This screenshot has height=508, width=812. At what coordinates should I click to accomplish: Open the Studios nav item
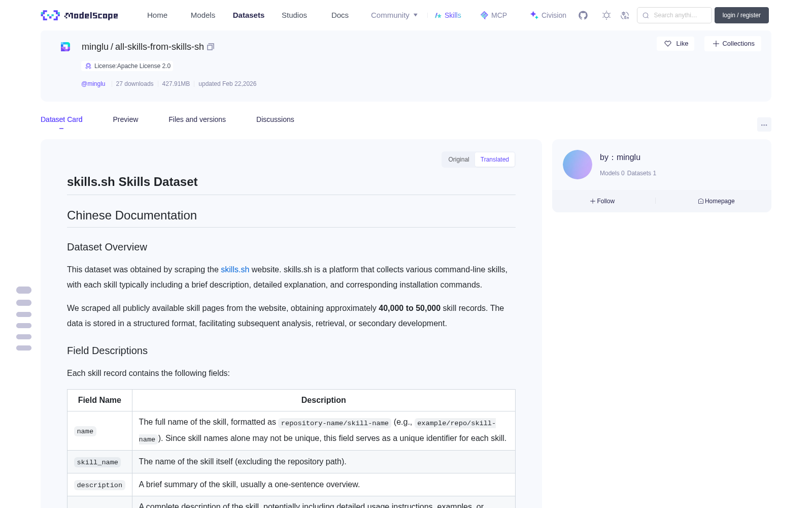294,15
